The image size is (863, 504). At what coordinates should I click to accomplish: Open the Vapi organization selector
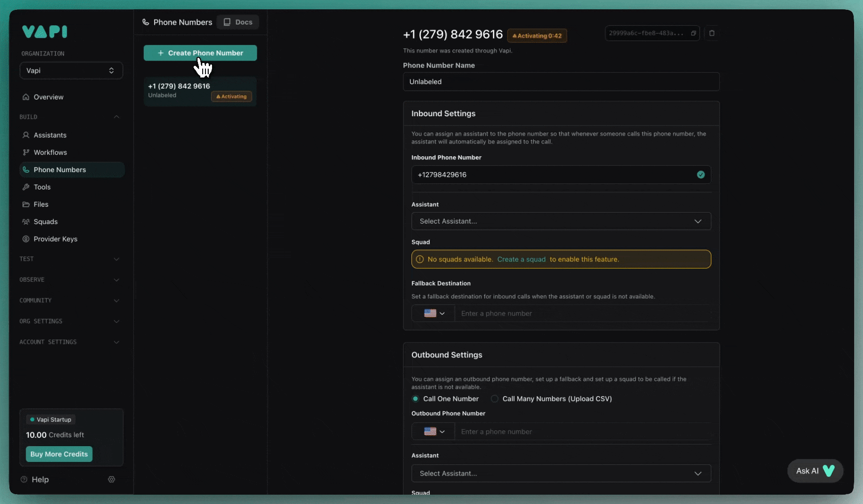pos(71,70)
